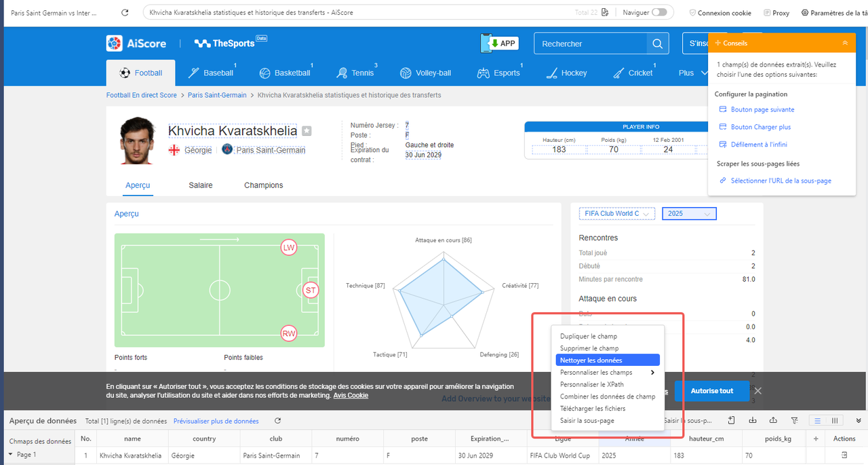Click Khvicha Kvaratskhelia's player photo
868x465 pixels.
tap(137, 141)
